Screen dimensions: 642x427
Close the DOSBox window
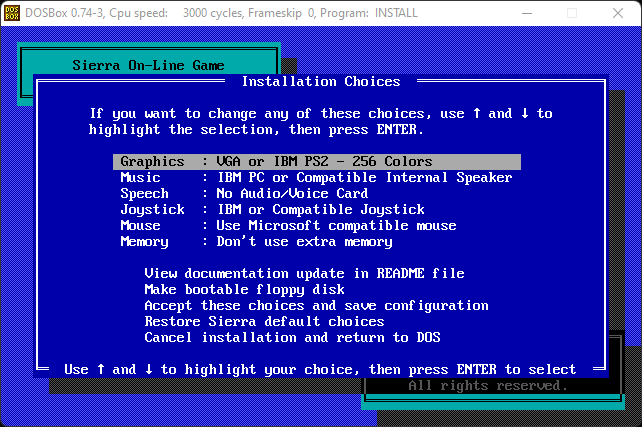(618, 13)
